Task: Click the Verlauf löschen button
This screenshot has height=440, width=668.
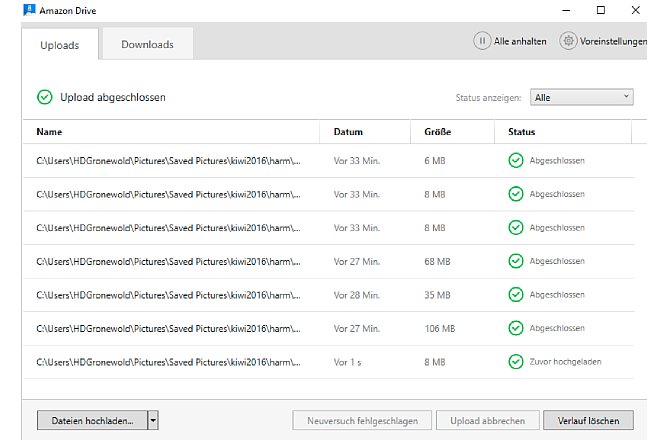Action: (x=588, y=421)
